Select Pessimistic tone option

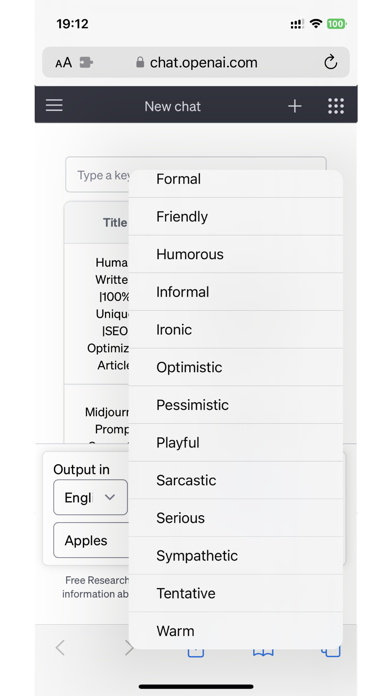[236, 405]
